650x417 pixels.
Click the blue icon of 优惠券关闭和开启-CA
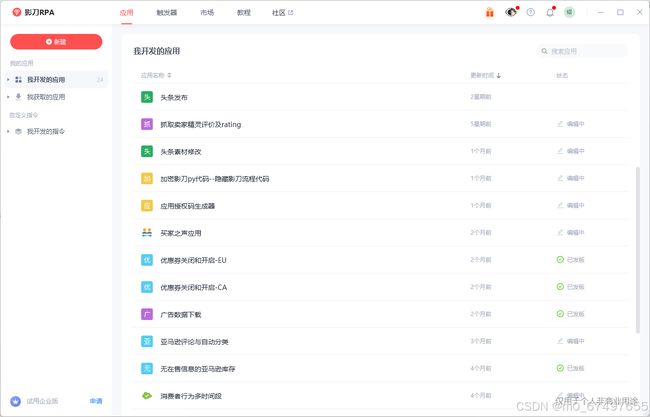147,287
